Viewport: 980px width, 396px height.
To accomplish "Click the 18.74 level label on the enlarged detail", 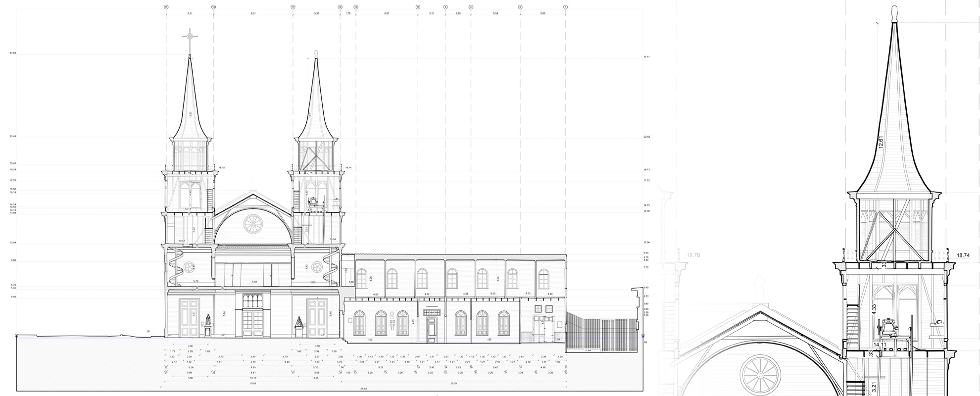I will tap(963, 255).
